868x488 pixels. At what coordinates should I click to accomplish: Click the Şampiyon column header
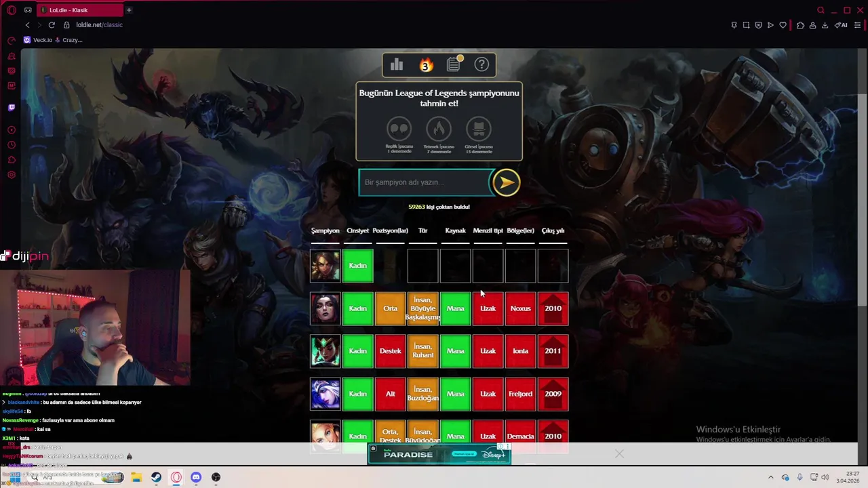pos(325,230)
